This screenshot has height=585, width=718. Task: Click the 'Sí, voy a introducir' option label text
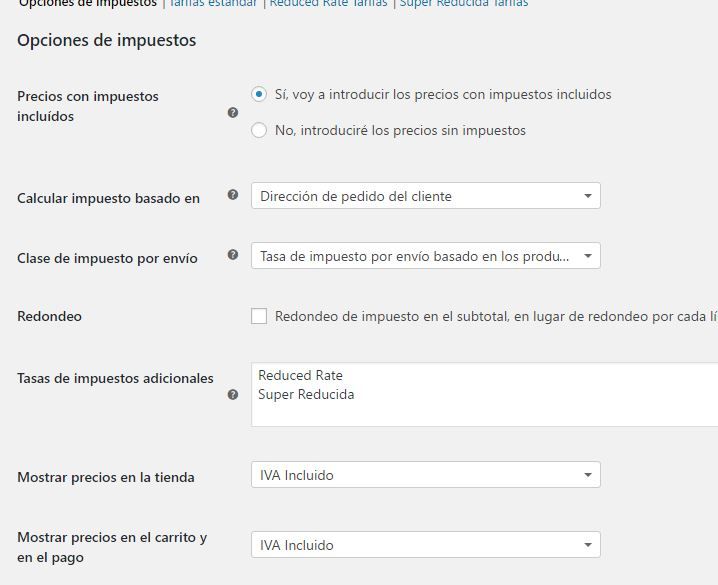click(443, 94)
